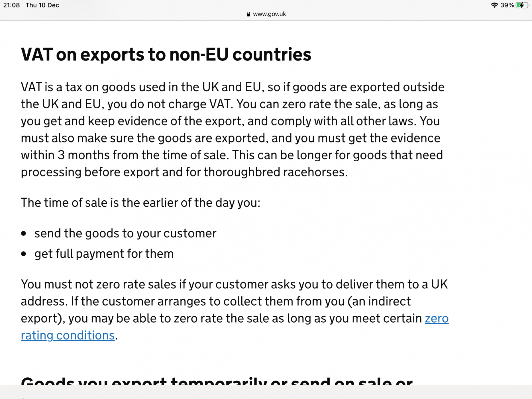Click the 'thoroughbred racehorses' text
Screen dimensions: 532x399
[275, 172]
